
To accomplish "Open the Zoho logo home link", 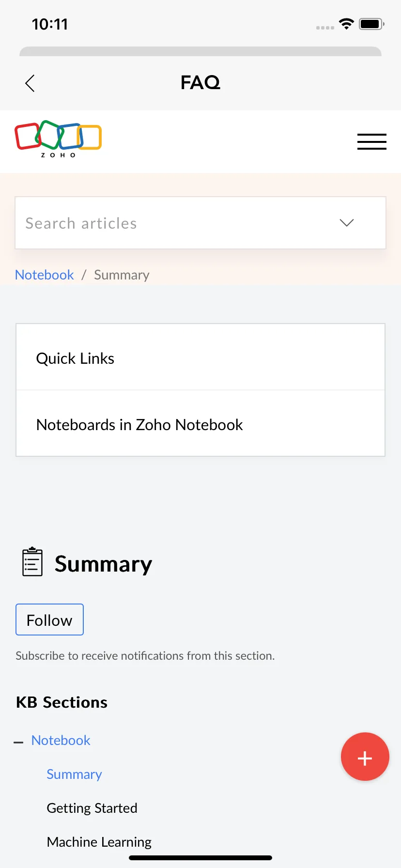I will click(x=58, y=139).
